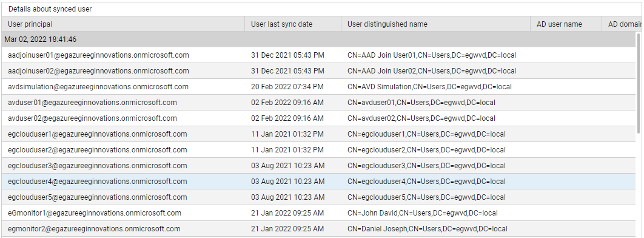Select avduser01@egazureeginnovations.onmicrosoft.com

(92, 103)
